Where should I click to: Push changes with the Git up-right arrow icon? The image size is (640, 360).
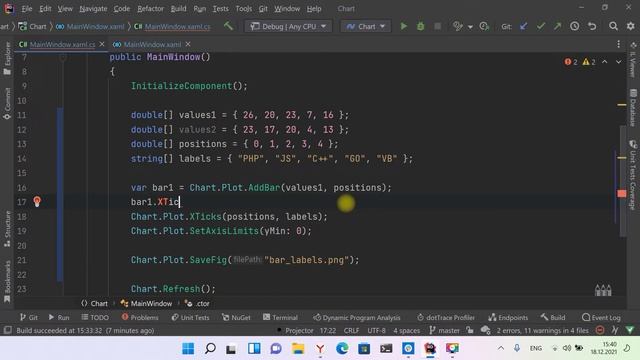tap(557, 26)
